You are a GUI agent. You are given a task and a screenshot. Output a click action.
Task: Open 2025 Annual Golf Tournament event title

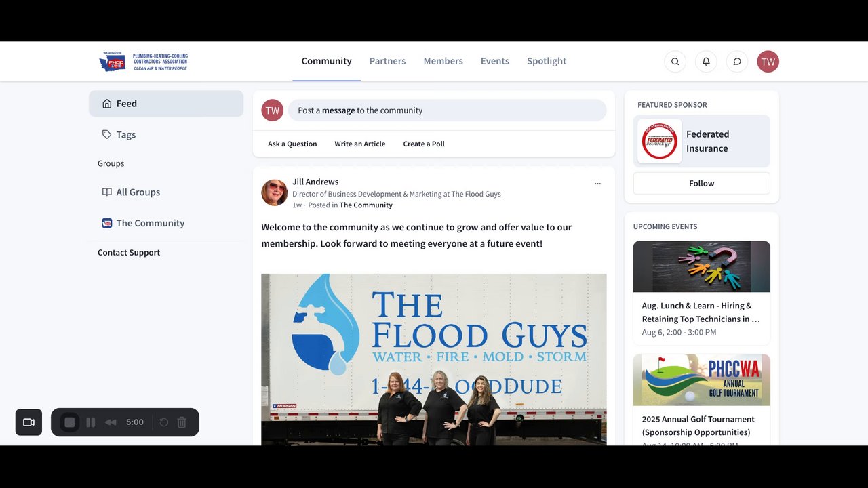tap(698, 426)
